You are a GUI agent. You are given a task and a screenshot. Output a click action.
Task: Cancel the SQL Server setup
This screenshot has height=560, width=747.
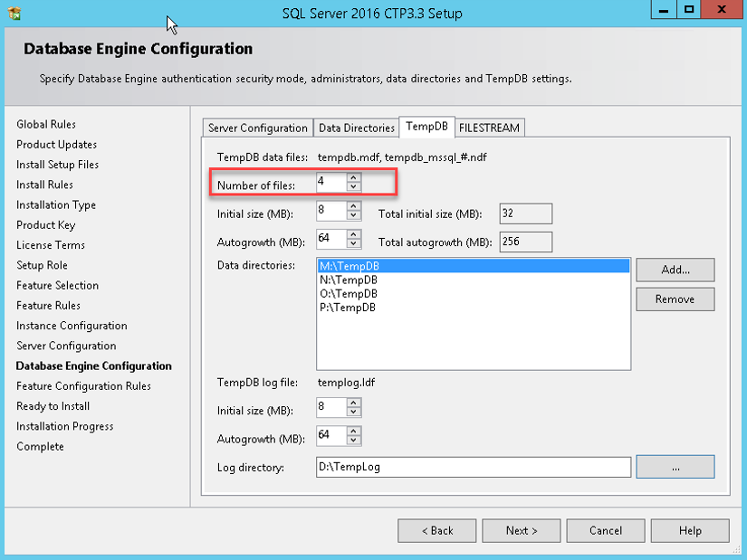coord(606,530)
